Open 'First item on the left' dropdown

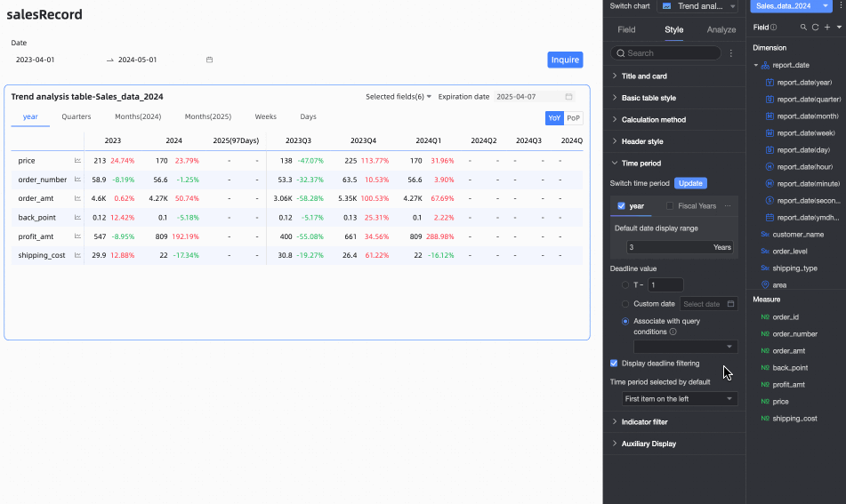pos(680,399)
